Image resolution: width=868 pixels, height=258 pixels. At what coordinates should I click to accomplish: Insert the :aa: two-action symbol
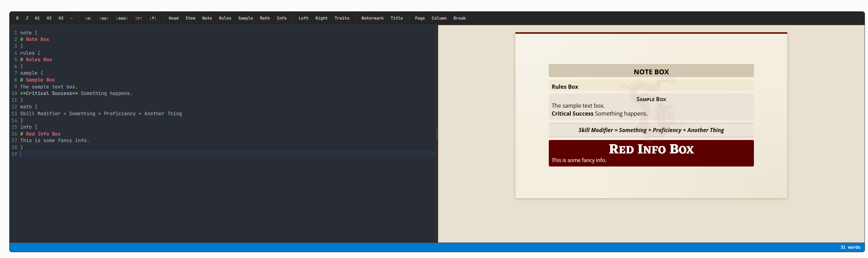[104, 18]
